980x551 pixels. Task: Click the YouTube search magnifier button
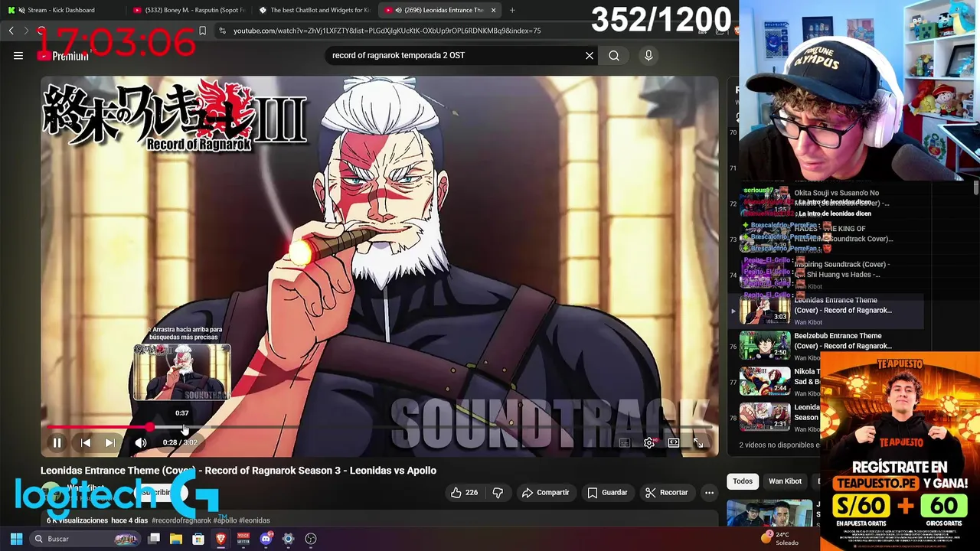pos(614,55)
